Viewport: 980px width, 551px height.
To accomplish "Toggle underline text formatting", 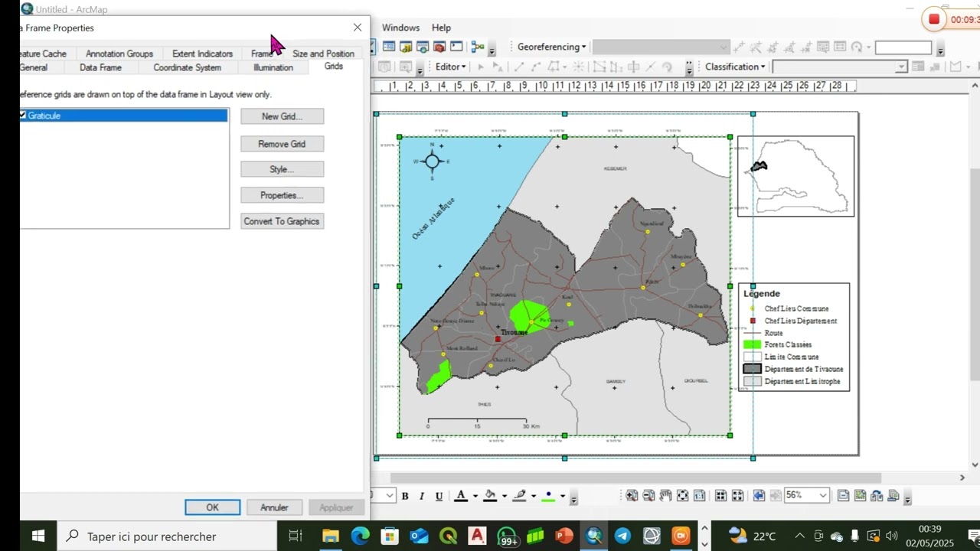I will 439,496.
